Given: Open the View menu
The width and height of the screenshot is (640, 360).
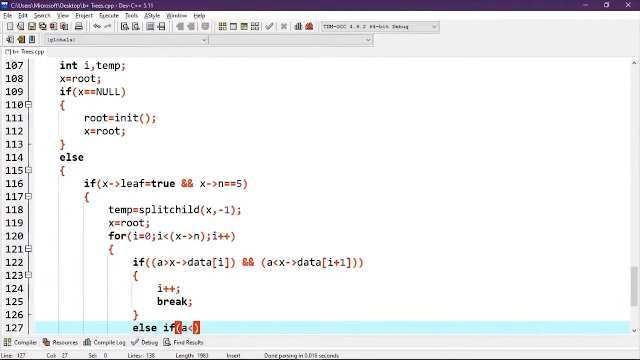Looking at the screenshot, I should (x=62, y=16).
